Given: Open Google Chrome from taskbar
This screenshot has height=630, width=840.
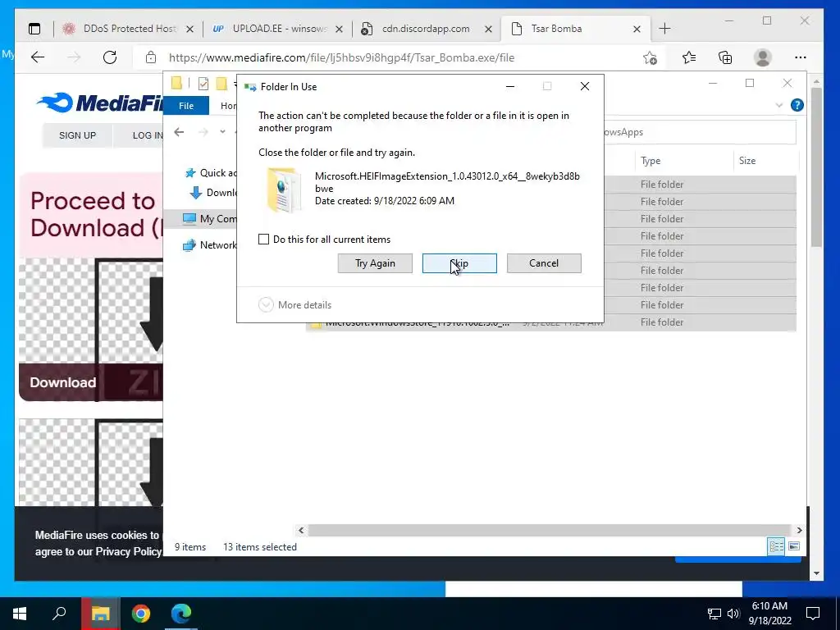Looking at the screenshot, I should point(141,614).
